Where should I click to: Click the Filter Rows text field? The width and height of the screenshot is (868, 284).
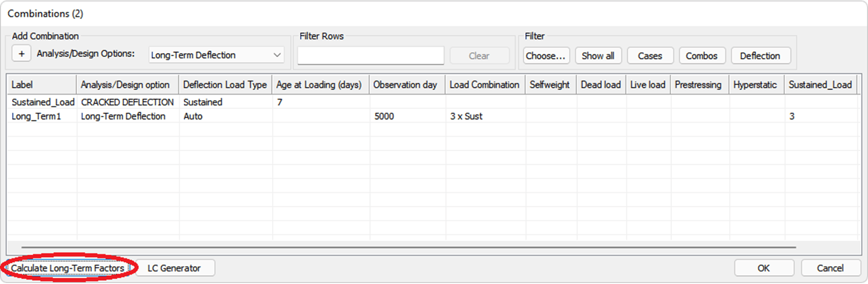[x=371, y=56]
